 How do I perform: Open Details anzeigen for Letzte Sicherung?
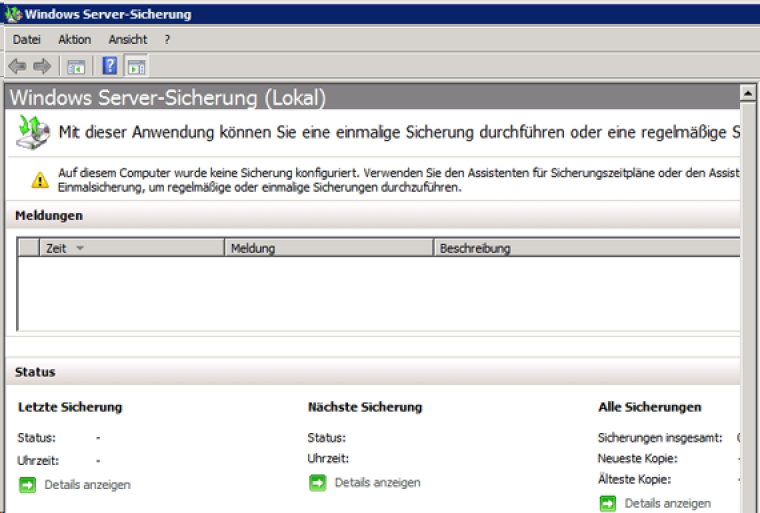87,484
